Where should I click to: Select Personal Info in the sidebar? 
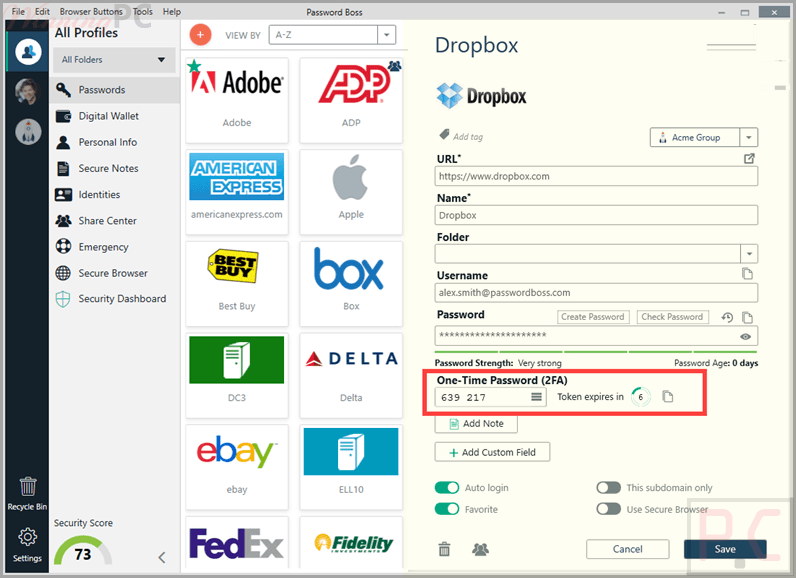coord(115,142)
